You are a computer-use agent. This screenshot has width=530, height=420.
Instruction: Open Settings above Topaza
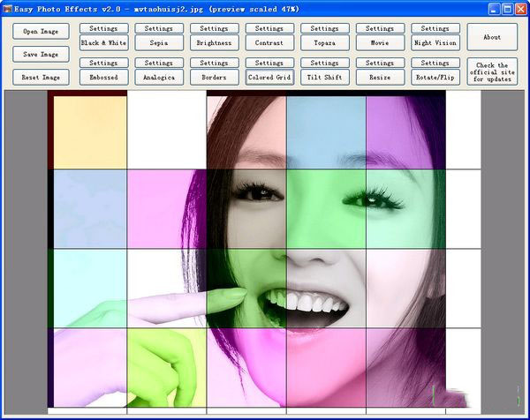pyautogui.click(x=325, y=28)
